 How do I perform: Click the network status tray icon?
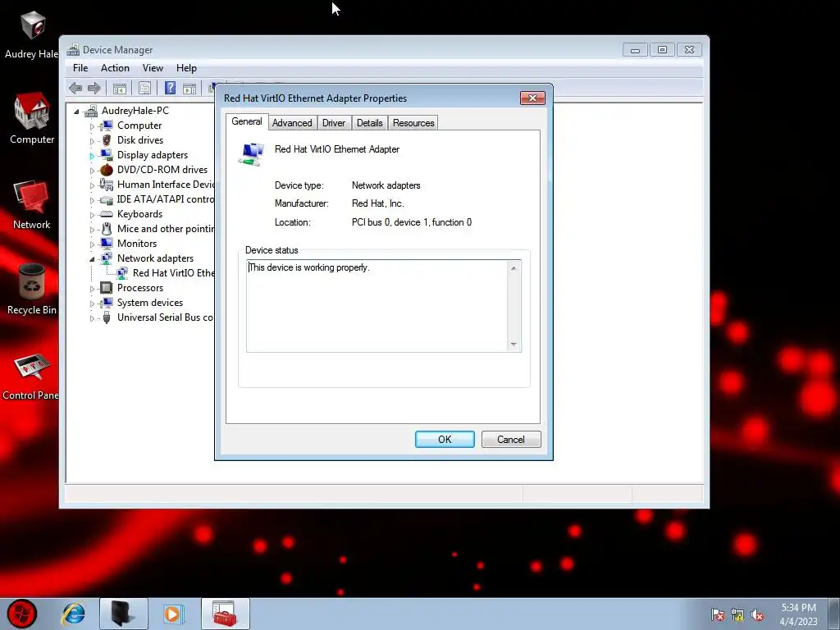tap(737, 615)
